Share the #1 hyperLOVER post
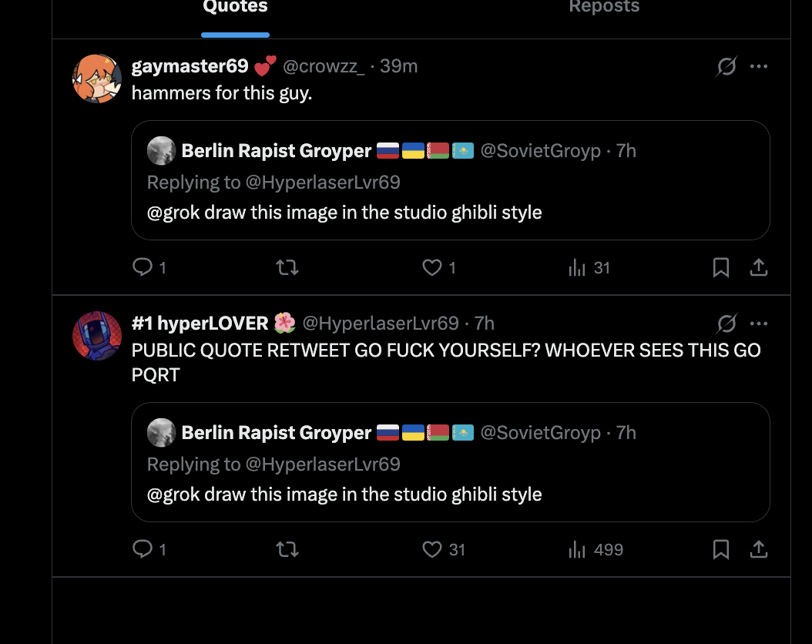Viewport: 812px width, 644px height. click(758, 549)
